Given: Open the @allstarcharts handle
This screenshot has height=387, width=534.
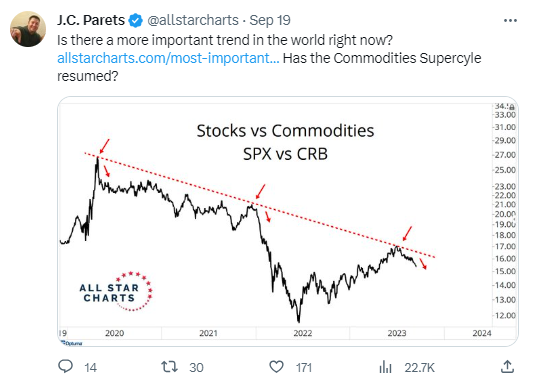Looking at the screenshot, I should [x=193, y=20].
